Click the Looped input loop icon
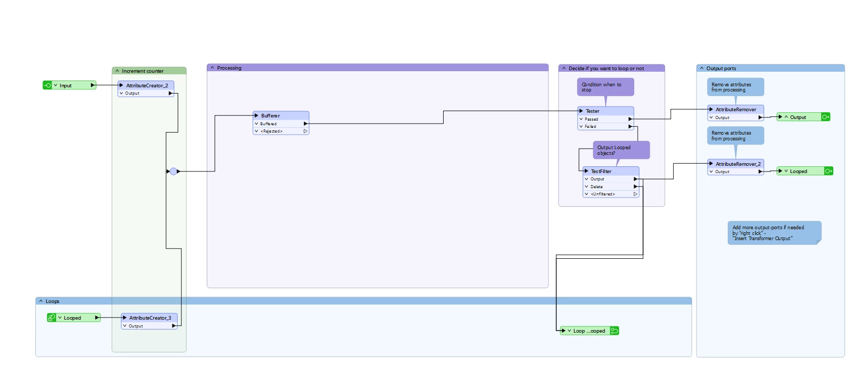This screenshot has width=868, height=382. tap(51, 318)
